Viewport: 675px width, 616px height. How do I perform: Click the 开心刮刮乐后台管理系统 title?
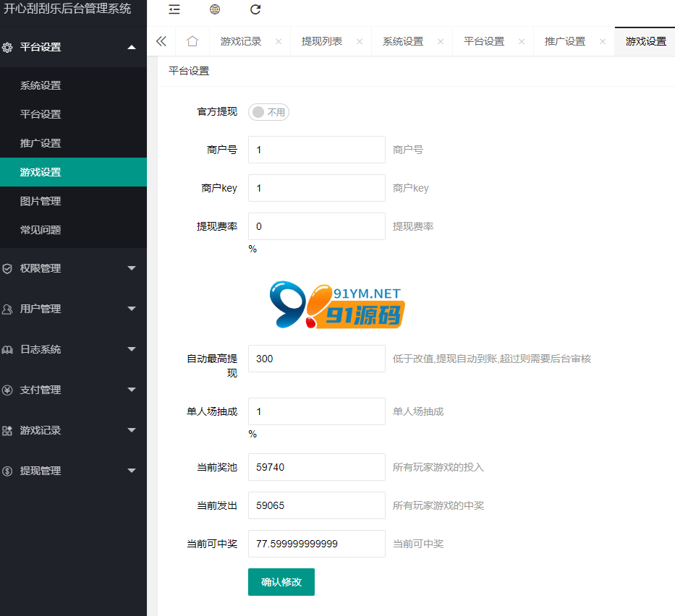click(x=67, y=9)
